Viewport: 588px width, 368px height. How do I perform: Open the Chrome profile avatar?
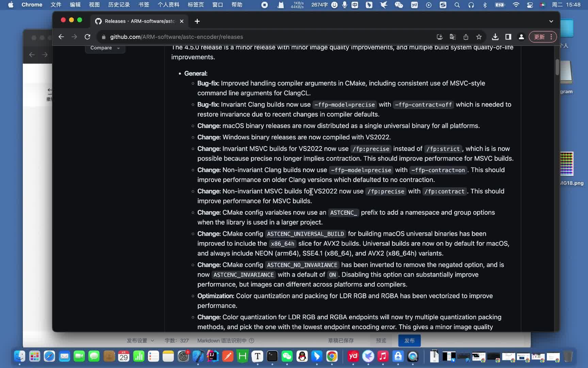[521, 37]
